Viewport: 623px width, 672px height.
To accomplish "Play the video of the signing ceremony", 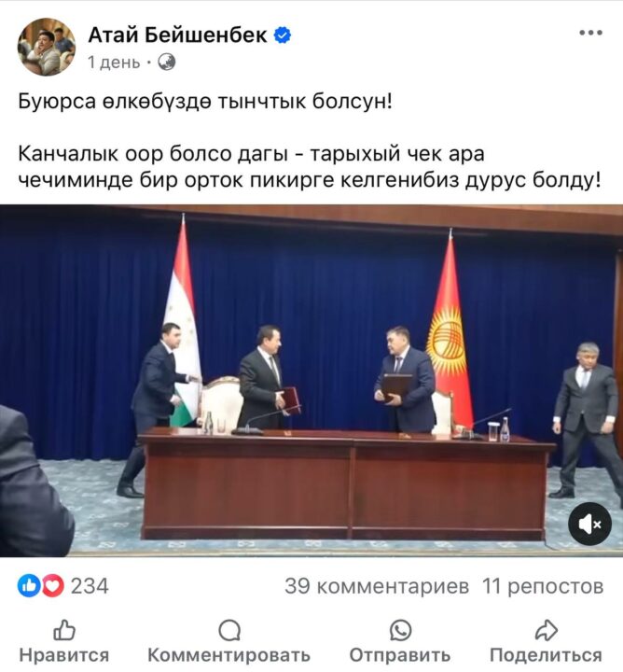I will (311, 381).
